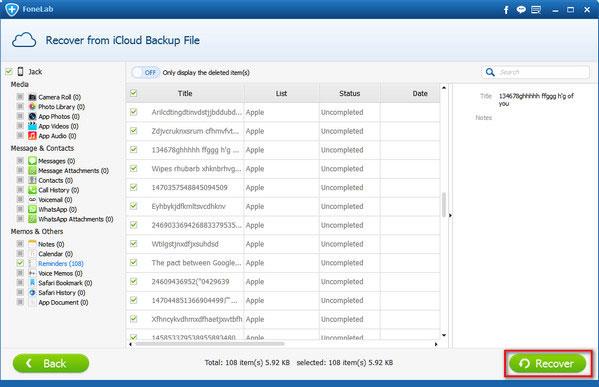This screenshot has height=387, width=599.
Task: Sort by the Date column header
Action: pyautogui.click(x=419, y=93)
